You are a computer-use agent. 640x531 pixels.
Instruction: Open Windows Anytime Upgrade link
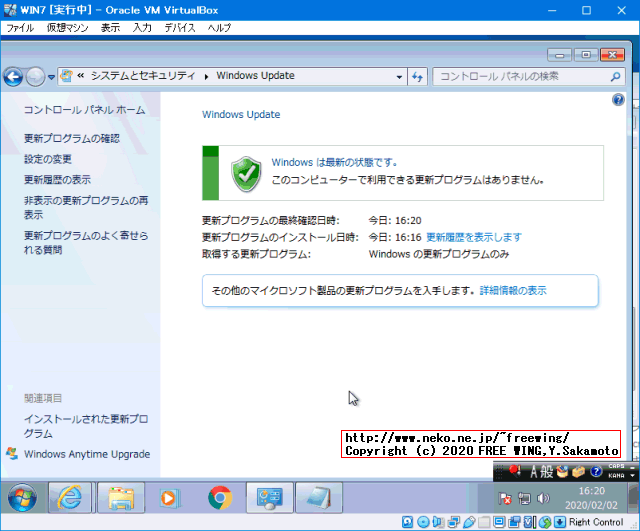point(87,454)
